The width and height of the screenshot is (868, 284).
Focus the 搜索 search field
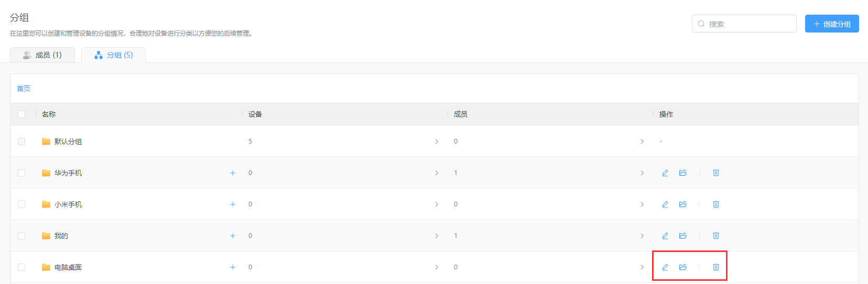click(x=744, y=24)
